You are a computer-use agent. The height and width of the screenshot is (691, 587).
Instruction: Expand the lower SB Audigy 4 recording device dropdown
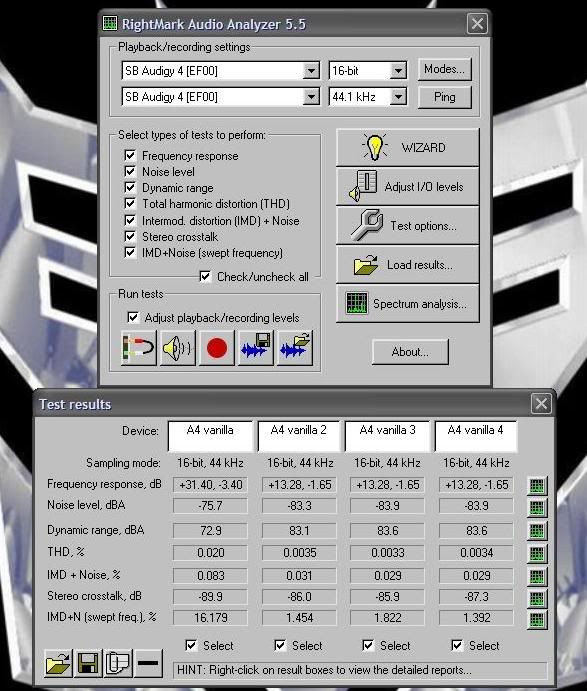[x=311, y=97]
